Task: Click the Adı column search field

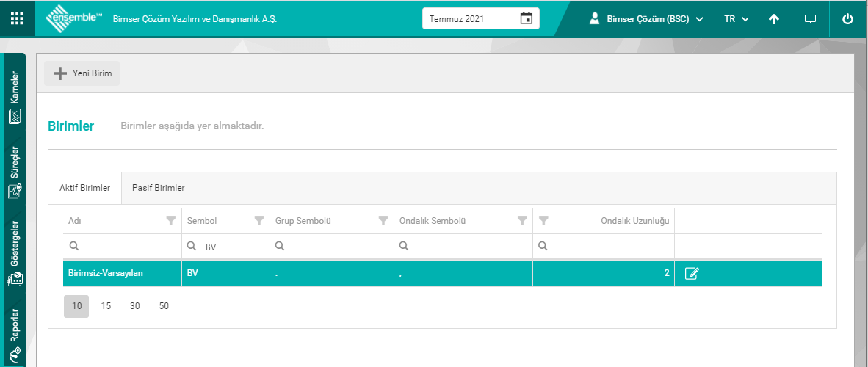Action: pos(125,246)
